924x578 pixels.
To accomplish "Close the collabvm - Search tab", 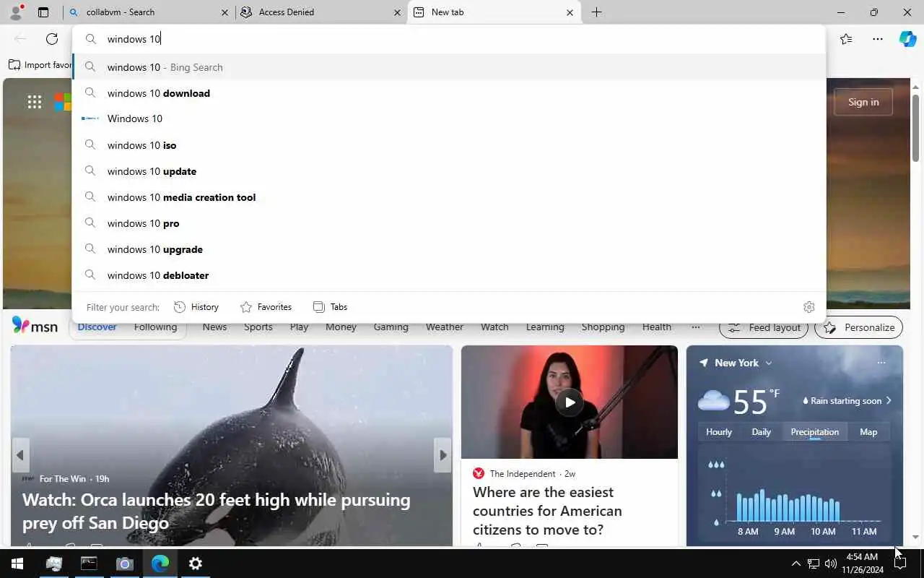I will (225, 12).
